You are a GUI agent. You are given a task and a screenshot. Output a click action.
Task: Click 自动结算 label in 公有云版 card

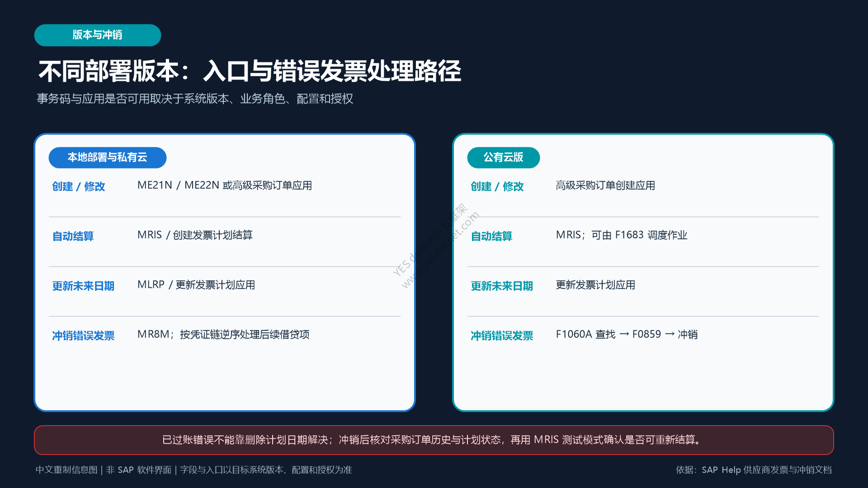click(491, 236)
